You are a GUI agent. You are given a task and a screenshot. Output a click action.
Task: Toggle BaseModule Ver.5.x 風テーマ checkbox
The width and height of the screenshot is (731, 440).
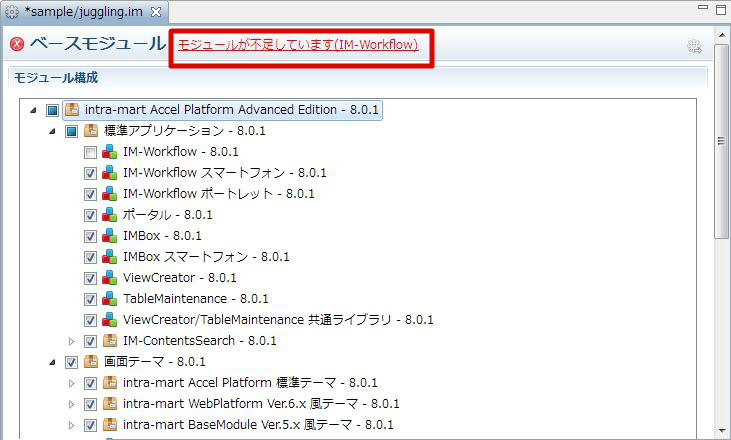coord(90,425)
